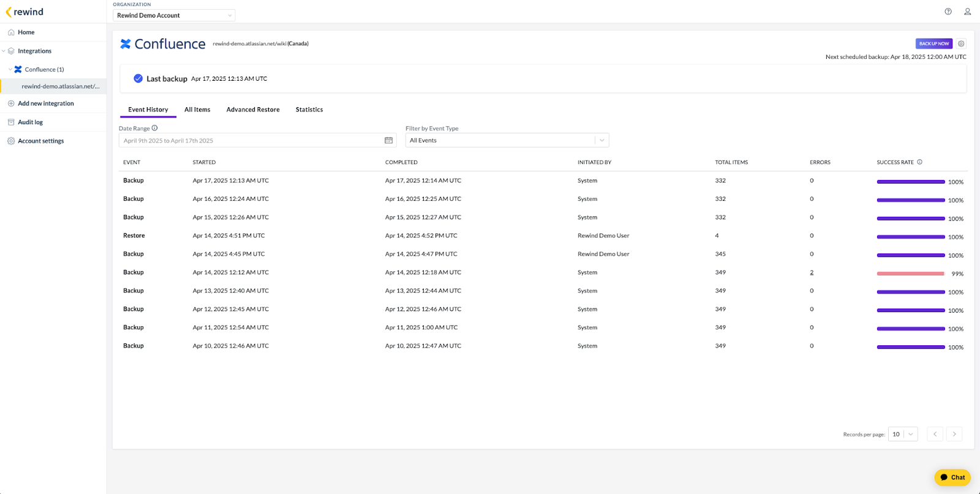Click the Date Range input field

pos(257,140)
